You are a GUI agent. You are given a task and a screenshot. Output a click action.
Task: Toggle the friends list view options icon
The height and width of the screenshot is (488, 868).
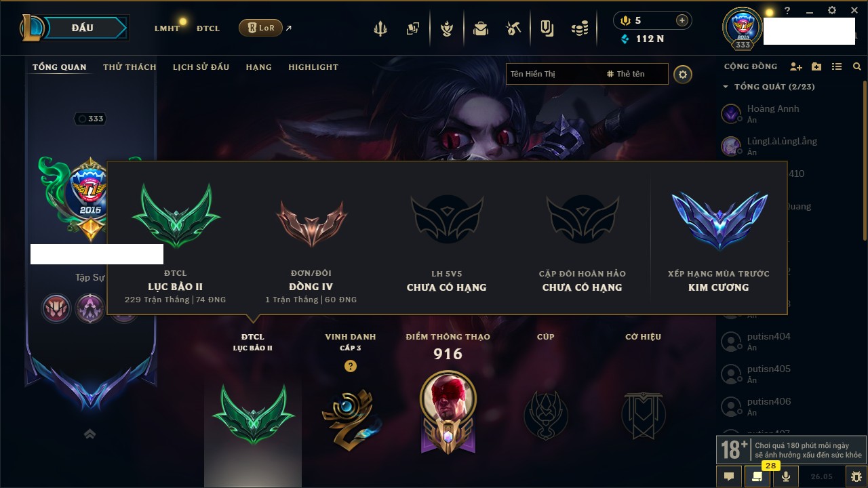coord(837,66)
